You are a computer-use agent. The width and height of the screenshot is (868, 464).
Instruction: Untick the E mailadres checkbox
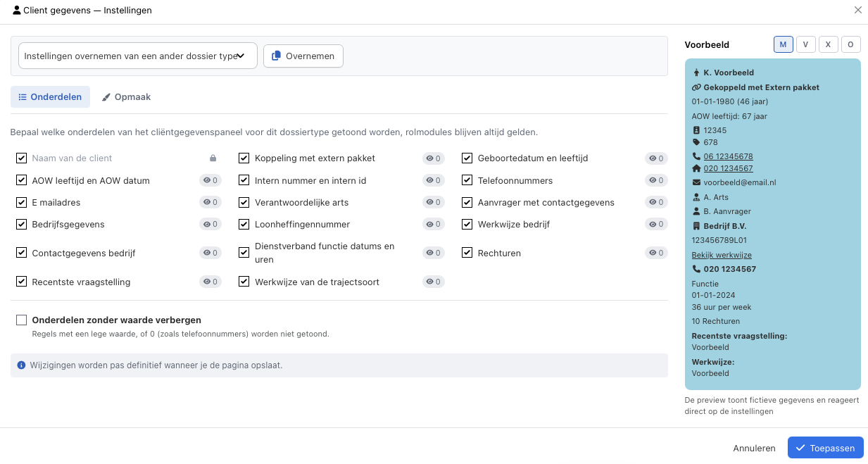[x=21, y=203]
